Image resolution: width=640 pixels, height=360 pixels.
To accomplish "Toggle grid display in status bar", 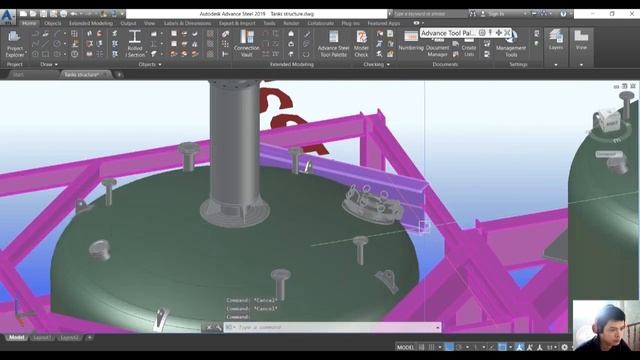I will 422,347.
